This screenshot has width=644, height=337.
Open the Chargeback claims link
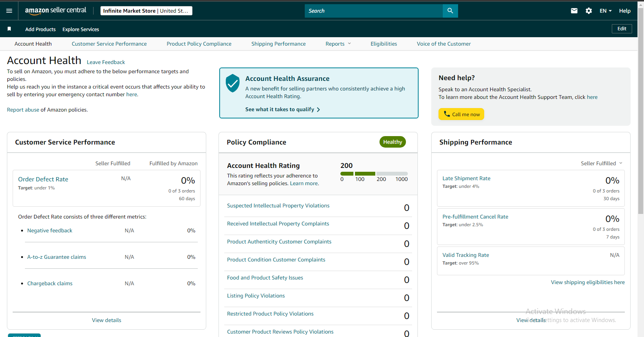tap(50, 283)
